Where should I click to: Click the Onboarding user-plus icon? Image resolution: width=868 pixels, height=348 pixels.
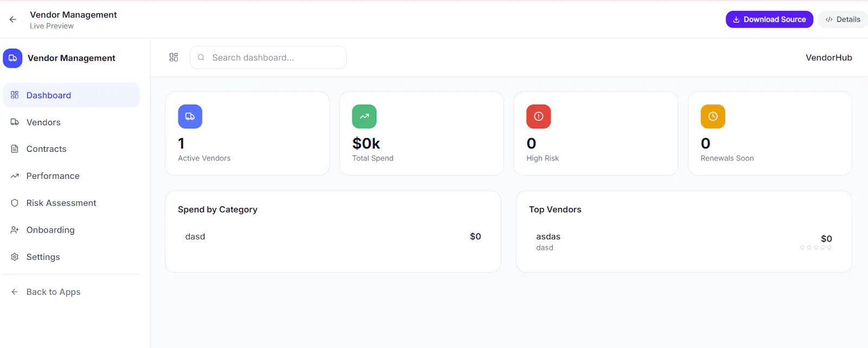coord(15,230)
